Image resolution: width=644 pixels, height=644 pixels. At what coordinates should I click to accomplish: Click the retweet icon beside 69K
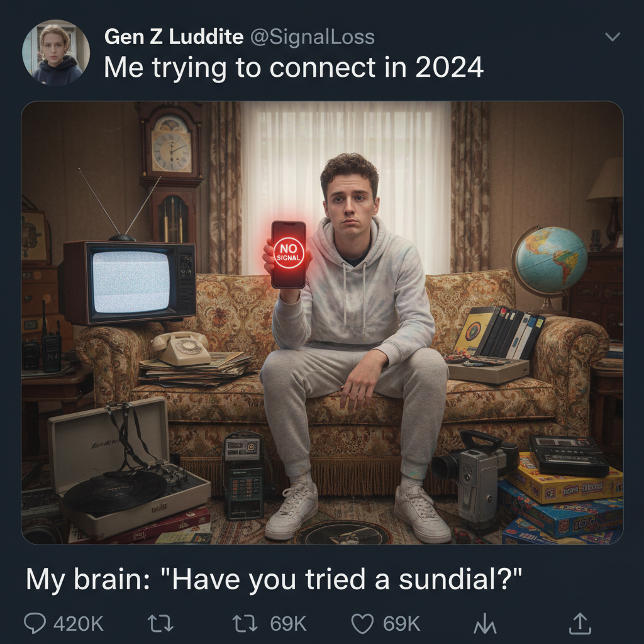tap(245, 623)
